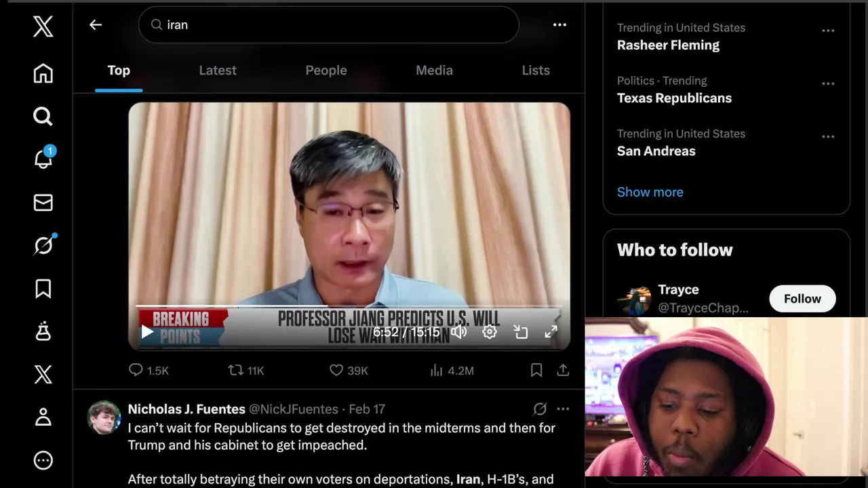The height and width of the screenshot is (488, 868).
Task: Bookmark the video post
Action: (x=536, y=370)
